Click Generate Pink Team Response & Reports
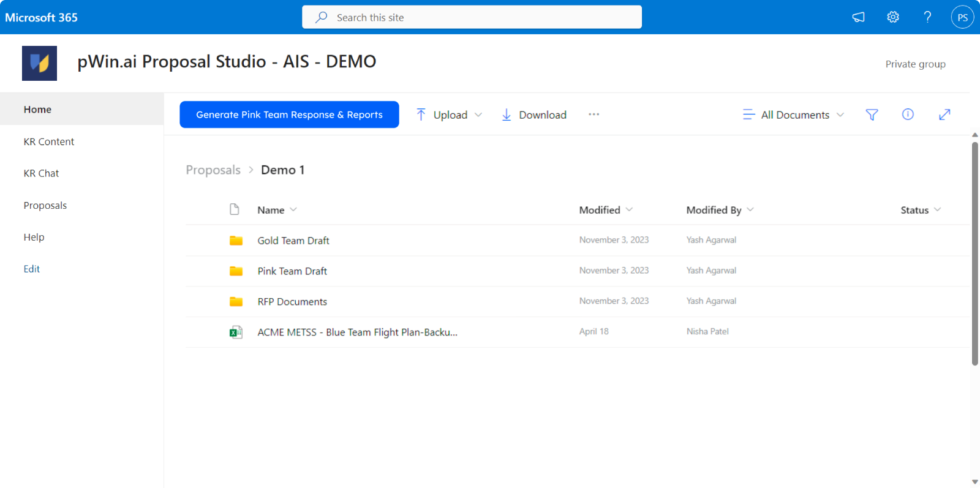Screen dimensions: 980x488 coord(289,114)
